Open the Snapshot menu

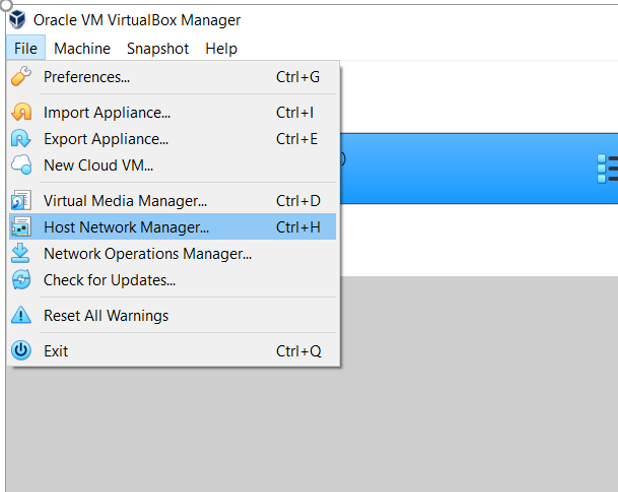coord(158,48)
